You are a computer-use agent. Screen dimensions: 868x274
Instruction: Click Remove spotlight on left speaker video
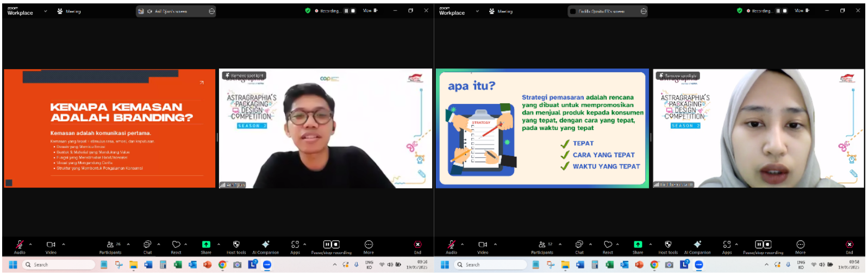[x=244, y=76]
